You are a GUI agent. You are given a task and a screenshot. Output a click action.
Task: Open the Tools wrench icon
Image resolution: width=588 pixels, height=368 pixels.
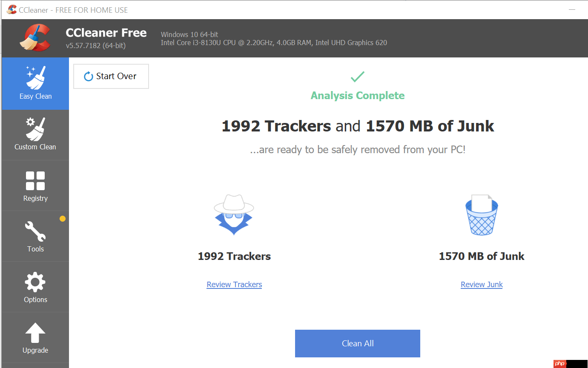[35, 231]
